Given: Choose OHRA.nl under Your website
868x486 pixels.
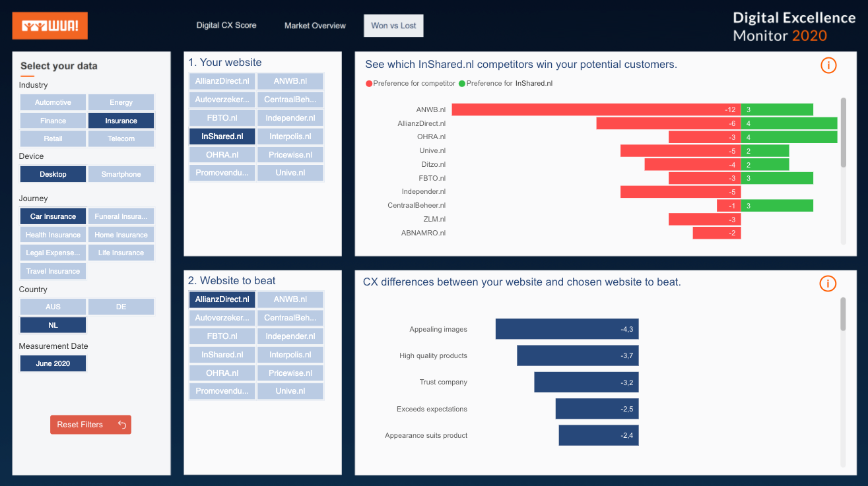Looking at the screenshot, I should 222,154.
